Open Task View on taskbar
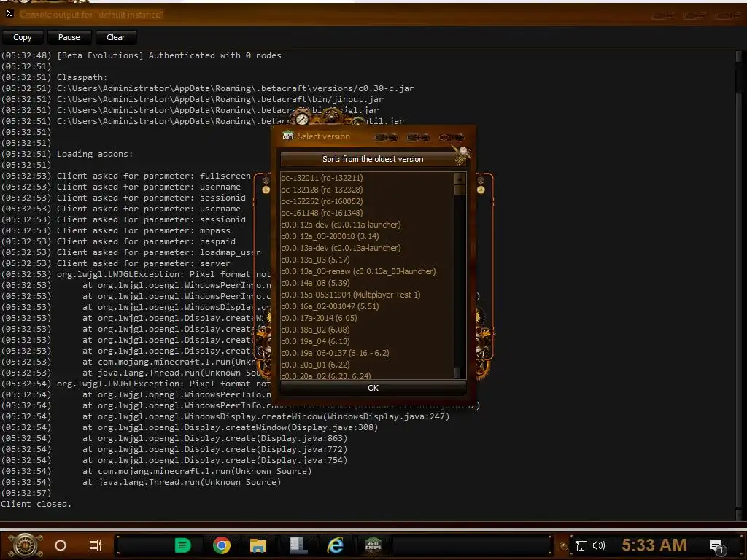Viewport: 747px width, 560px height. point(96,545)
